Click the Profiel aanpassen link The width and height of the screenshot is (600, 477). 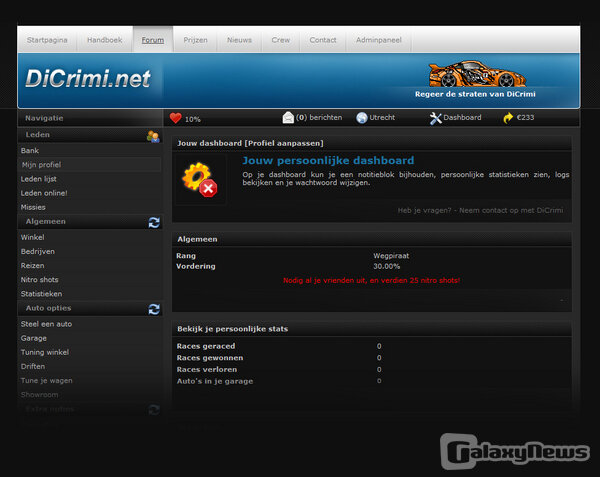[x=284, y=143]
